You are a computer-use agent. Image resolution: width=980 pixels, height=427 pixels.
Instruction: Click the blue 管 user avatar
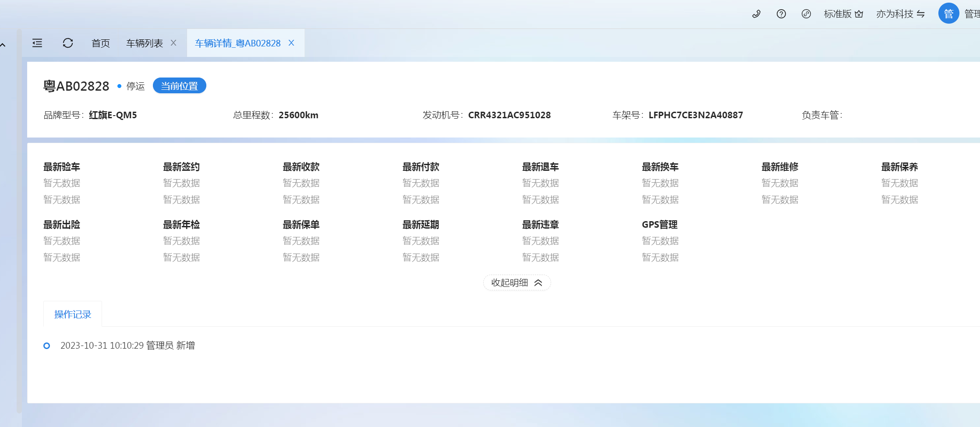[x=948, y=14]
